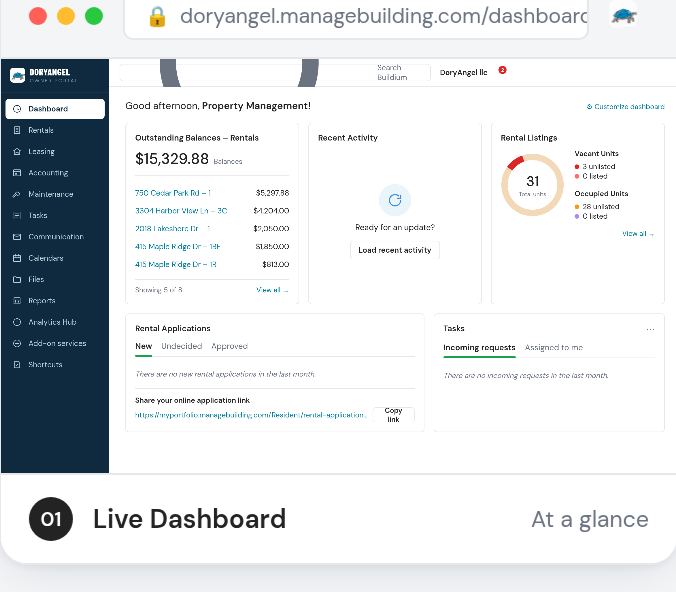The width and height of the screenshot is (676, 592).
Task: Click the Analytics Hub icon
Action: coord(17,322)
